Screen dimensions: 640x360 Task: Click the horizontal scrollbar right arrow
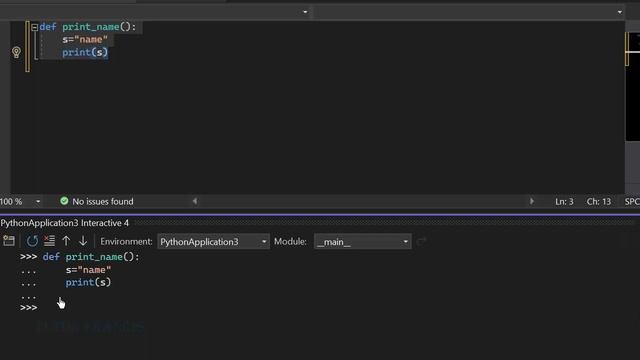(x=531, y=201)
